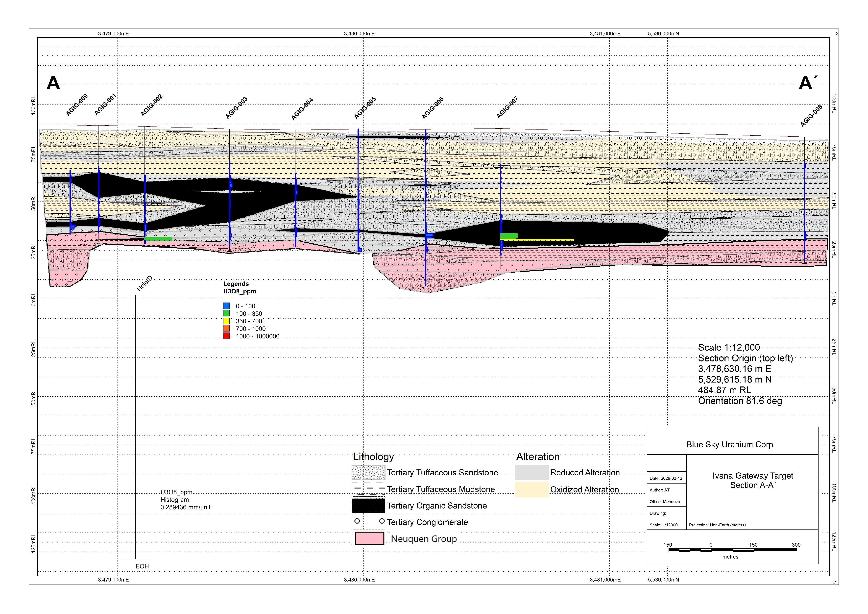Screen dimensions: 868x614
Task: Click the Tertiary Tuffaceous Mudstone pattern icon
Action: [368, 489]
